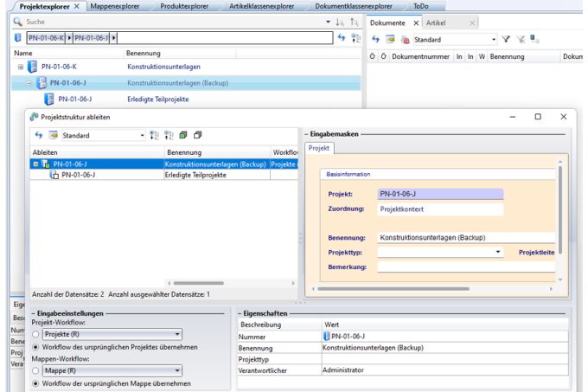Click refresh arrows icon right of breadcrumb path
The height and width of the screenshot is (392, 588).
342,37
